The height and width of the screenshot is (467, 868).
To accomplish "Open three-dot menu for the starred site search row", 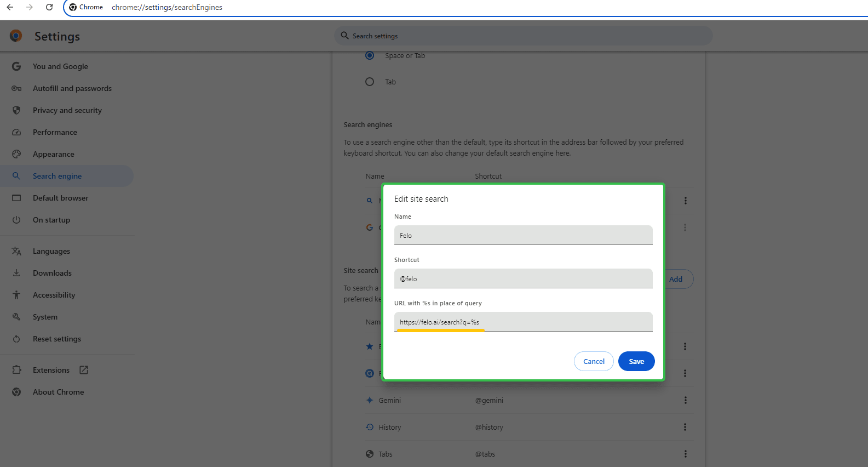I will point(685,346).
